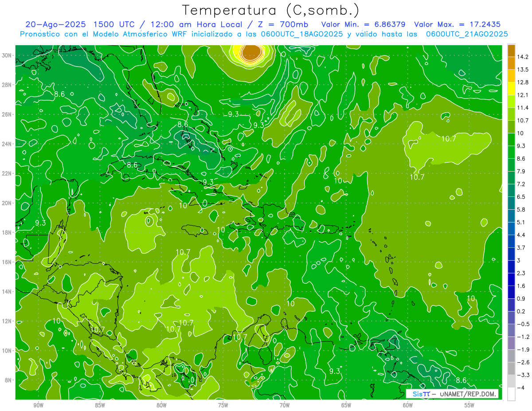Click the "14N" latitude axis label

(x=7, y=292)
